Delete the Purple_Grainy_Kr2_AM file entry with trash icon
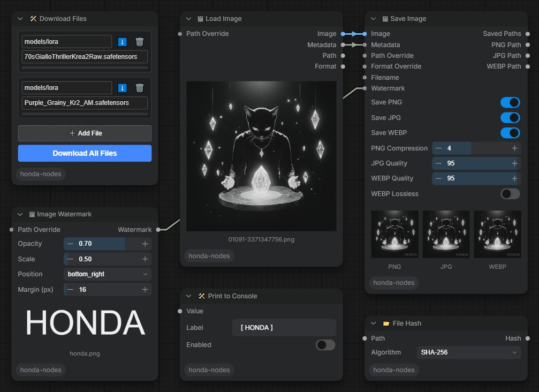This screenshot has width=539, height=392. click(140, 88)
